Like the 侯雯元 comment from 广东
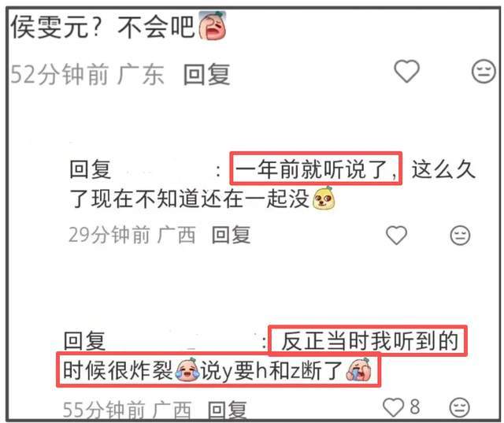504x423 pixels. [x=406, y=71]
